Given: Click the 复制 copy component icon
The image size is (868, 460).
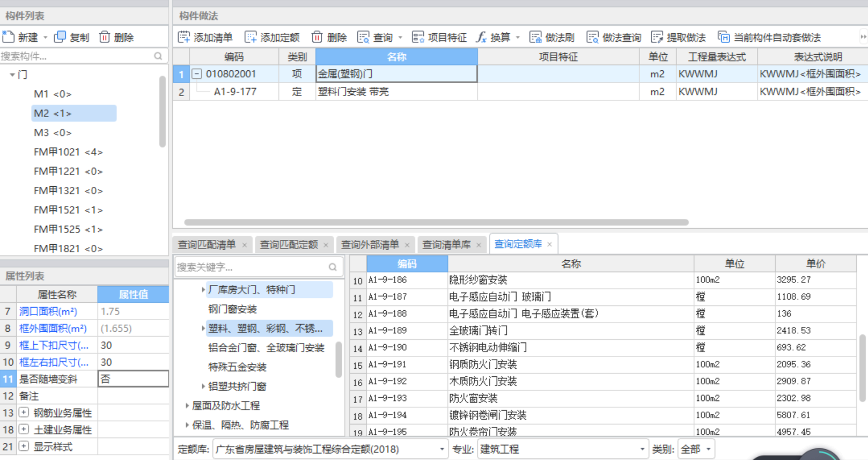Looking at the screenshot, I should [x=60, y=37].
